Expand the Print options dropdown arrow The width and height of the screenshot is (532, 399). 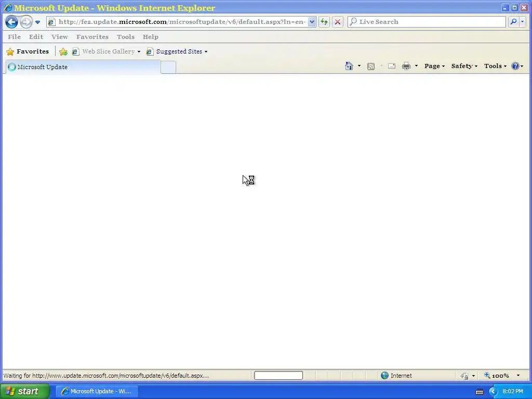click(416, 66)
